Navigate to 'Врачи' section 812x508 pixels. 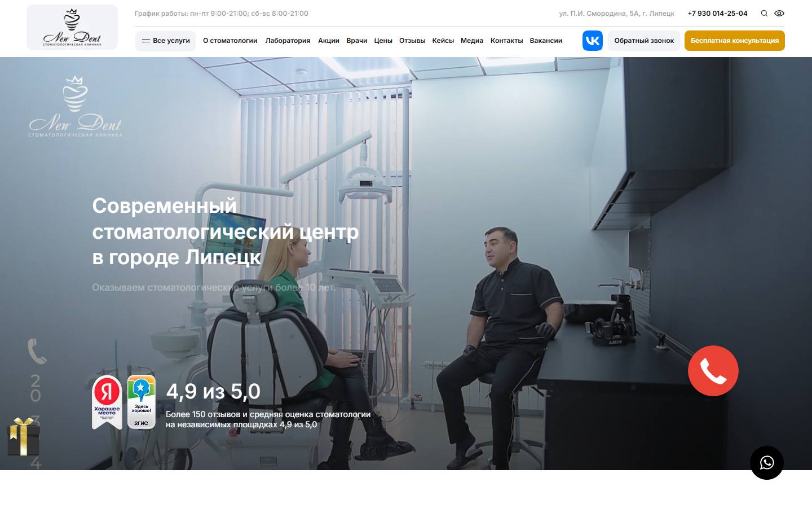point(357,41)
